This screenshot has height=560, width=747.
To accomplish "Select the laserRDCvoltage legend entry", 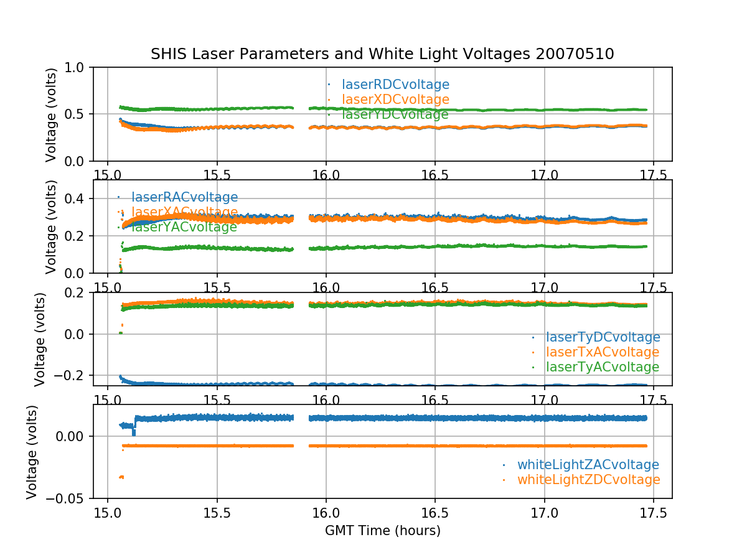I will (x=395, y=85).
